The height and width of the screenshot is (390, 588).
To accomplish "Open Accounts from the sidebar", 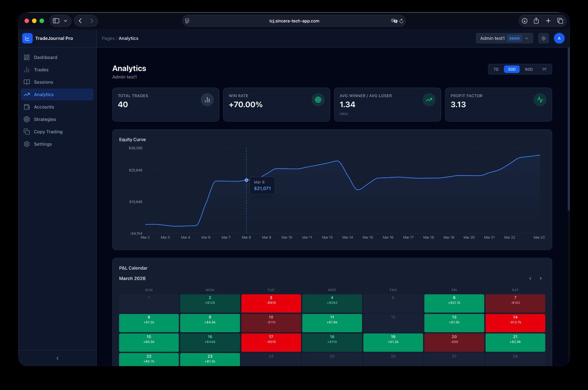I will 44,107.
